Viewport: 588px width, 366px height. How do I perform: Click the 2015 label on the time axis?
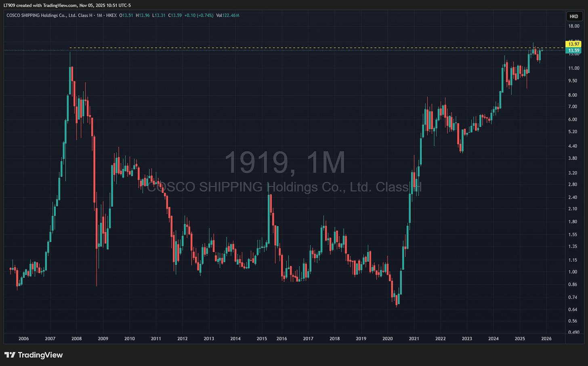pyautogui.click(x=262, y=339)
